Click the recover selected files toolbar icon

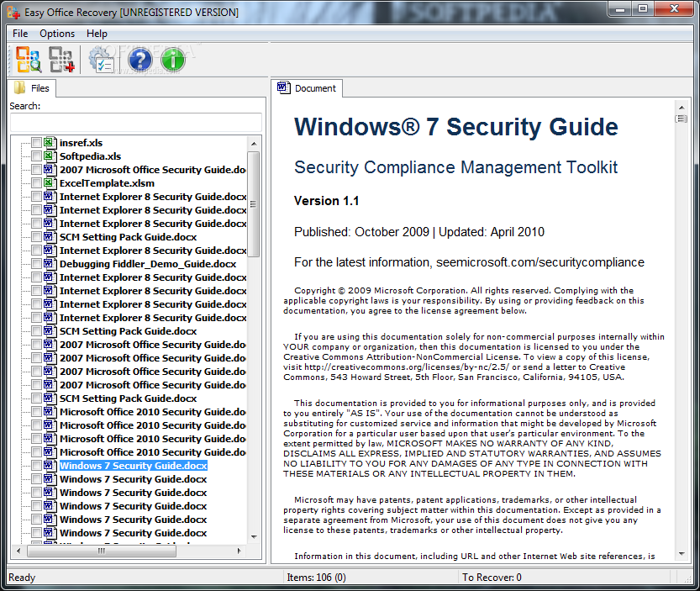tap(61, 60)
